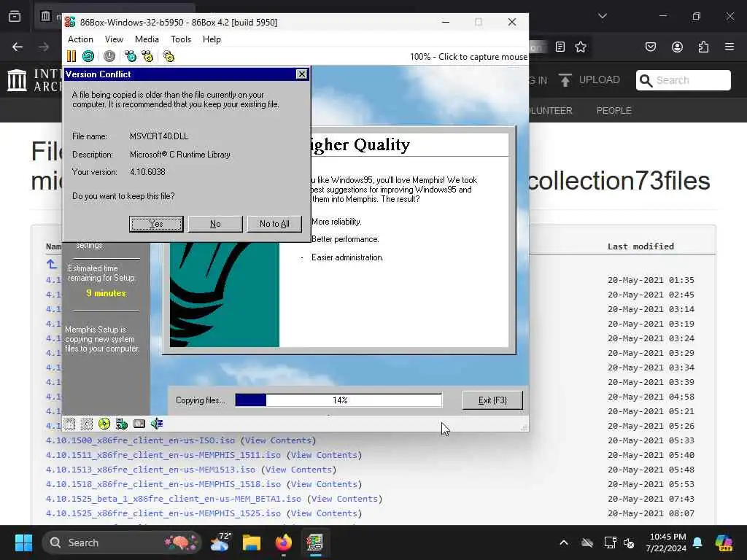Open 4.10.1500 client ISO link
747x560 pixels.
pos(141,440)
